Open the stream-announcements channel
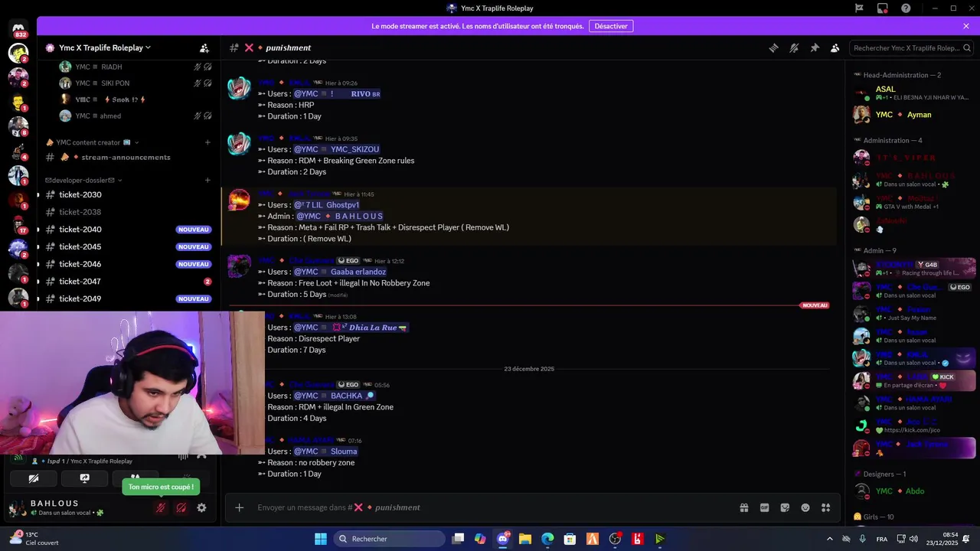Image resolution: width=980 pixels, height=551 pixels. (x=127, y=157)
